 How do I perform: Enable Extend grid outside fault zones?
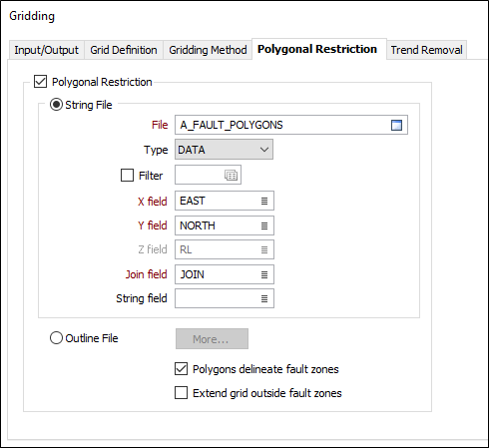coord(181,393)
